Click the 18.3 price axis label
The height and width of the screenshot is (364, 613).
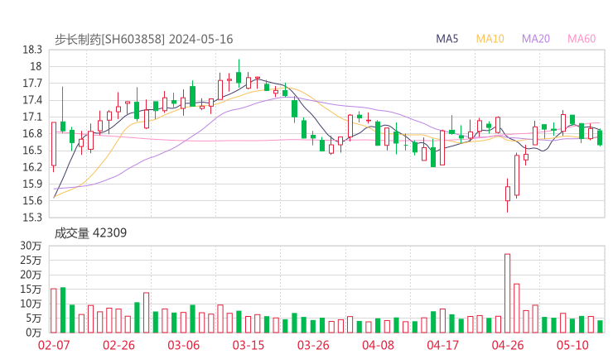(x=32, y=50)
